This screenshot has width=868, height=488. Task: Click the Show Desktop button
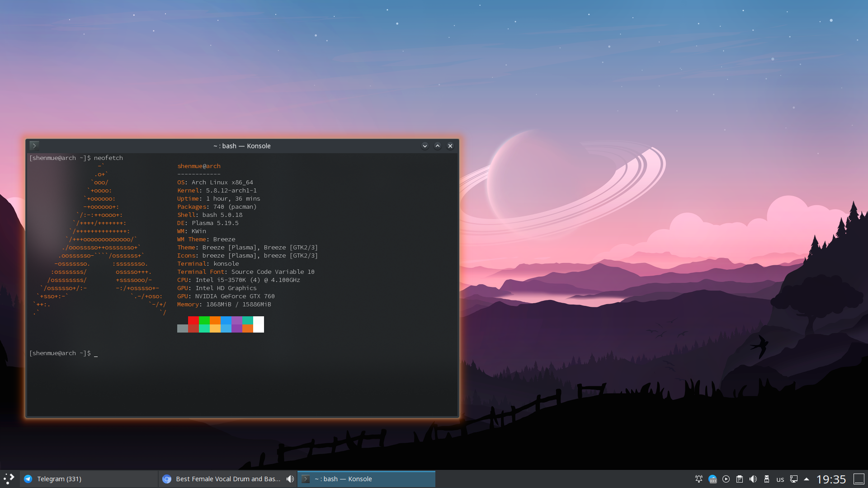(x=859, y=479)
